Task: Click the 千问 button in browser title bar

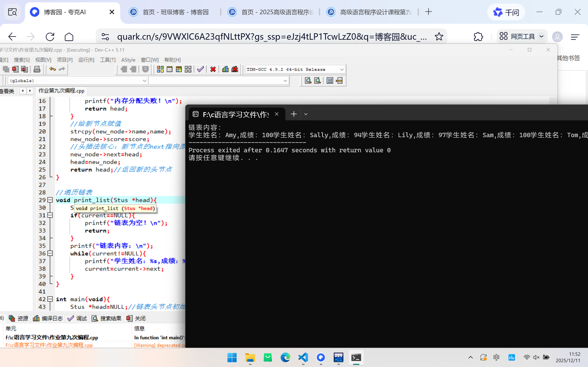Action: (x=506, y=12)
